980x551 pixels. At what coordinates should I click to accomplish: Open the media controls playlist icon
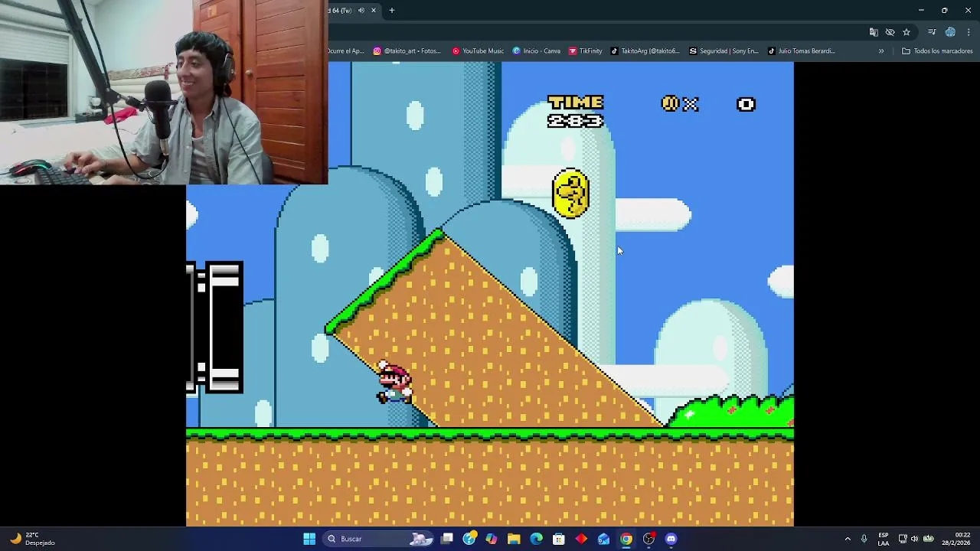932,32
